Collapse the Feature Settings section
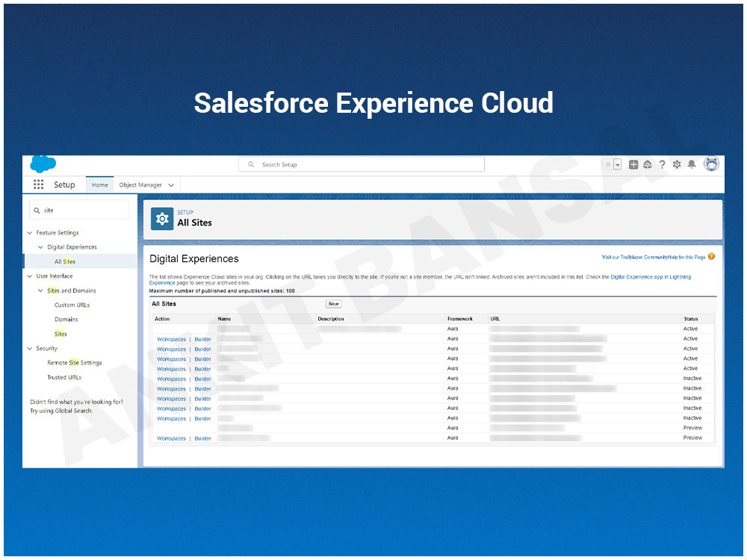The width and height of the screenshot is (747, 560). pyautogui.click(x=30, y=233)
